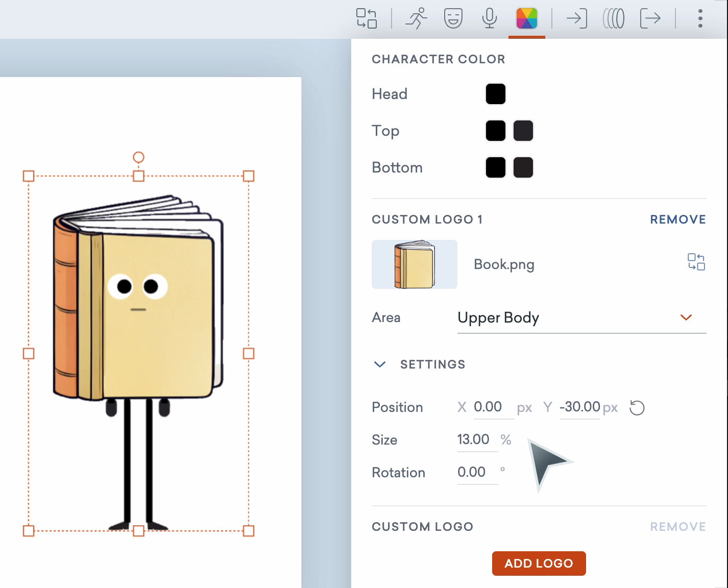728x588 pixels.
Task: Click the Add Logo button
Action: point(539,563)
